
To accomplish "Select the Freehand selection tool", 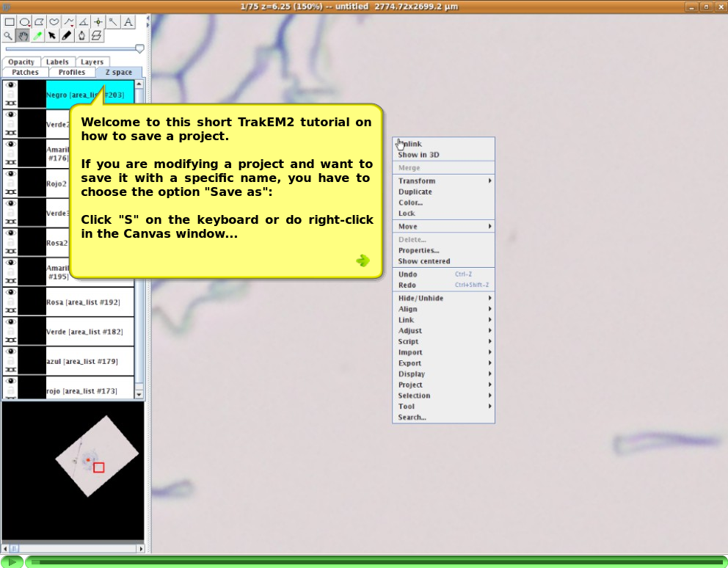I will pos(54,22).
